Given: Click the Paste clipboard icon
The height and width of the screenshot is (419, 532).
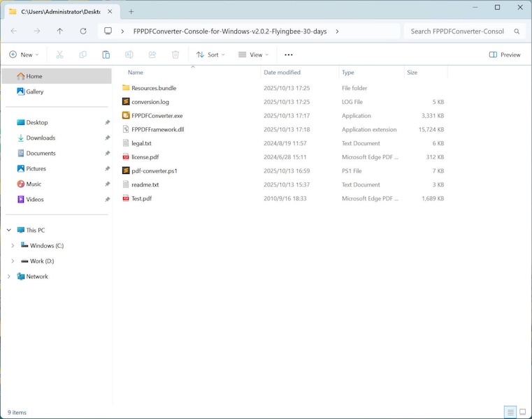Looking at the screenshot, I should click(106, 54).
